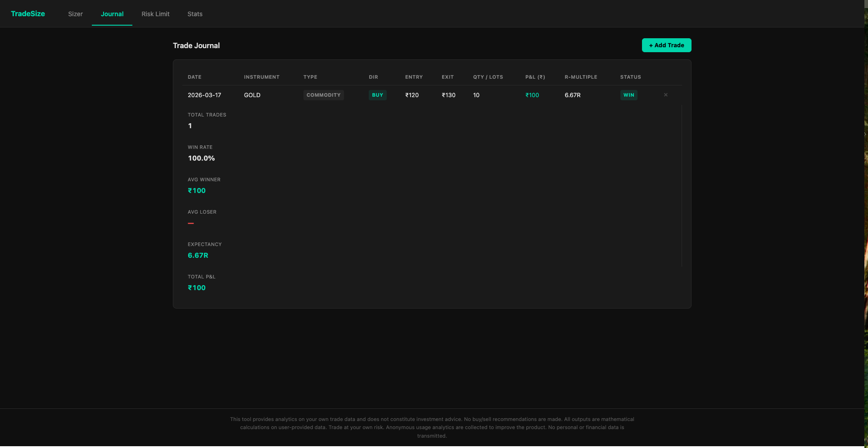Open the Stats tab
The image size is (868, 448).
(x=195, y=14)
